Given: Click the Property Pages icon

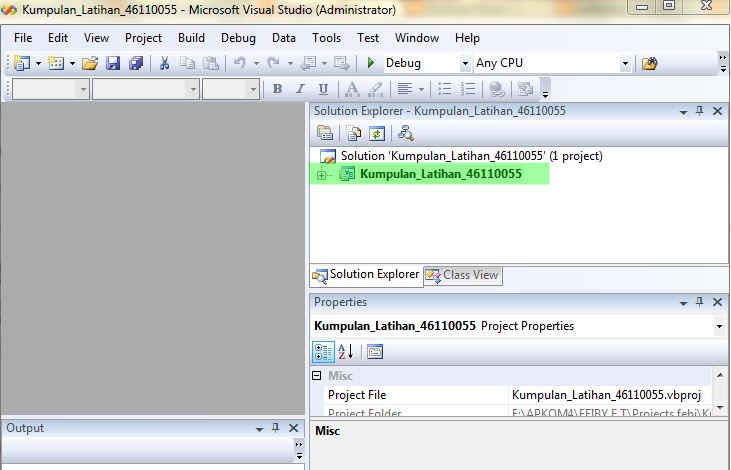Looking at the screenshot, I should 375,352.
